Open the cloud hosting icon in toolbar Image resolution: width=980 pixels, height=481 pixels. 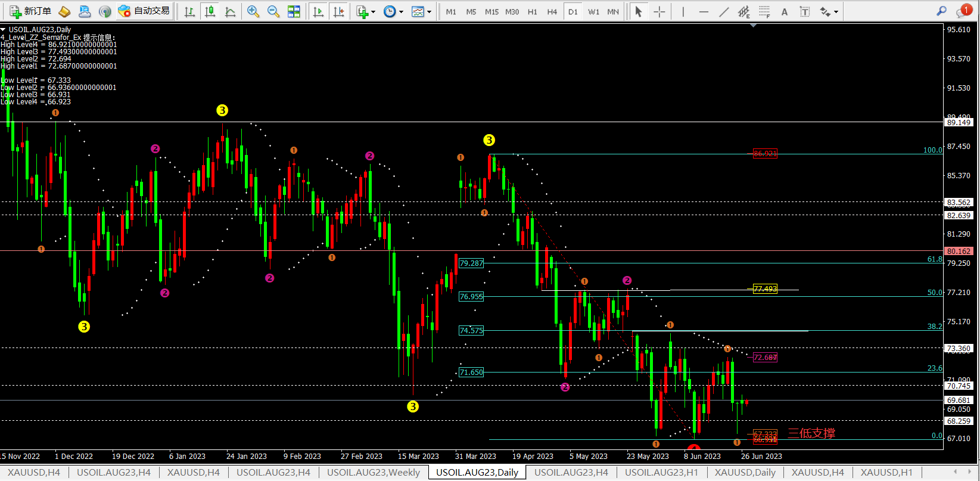click(x=85, y=11)
